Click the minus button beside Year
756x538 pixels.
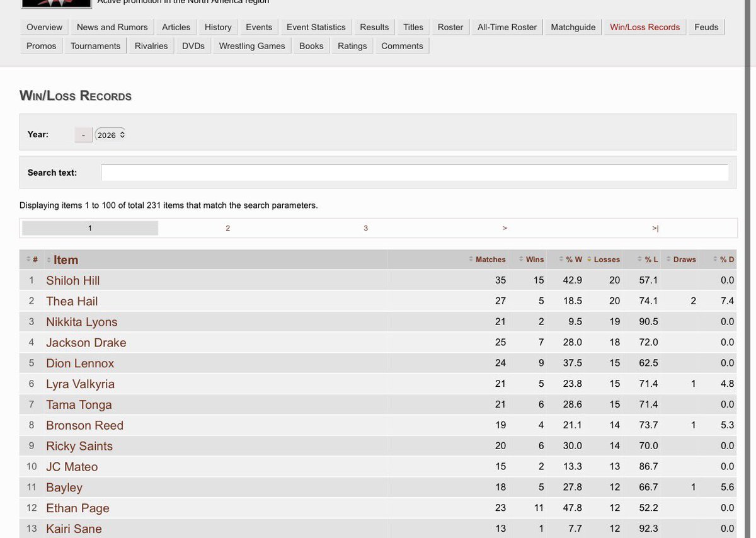click(83, 135)
